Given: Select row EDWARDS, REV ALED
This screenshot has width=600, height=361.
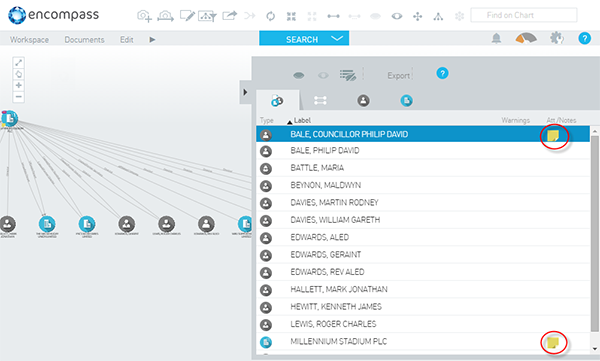Looking at the screenshot, I should [x=423, y=272].
